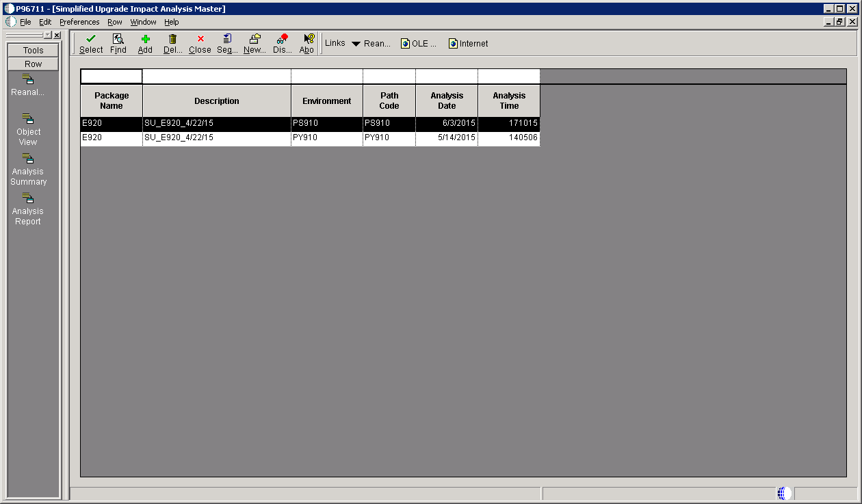Click the Environment column header
This screenshot has height=504, width=862.
point(327,101)
